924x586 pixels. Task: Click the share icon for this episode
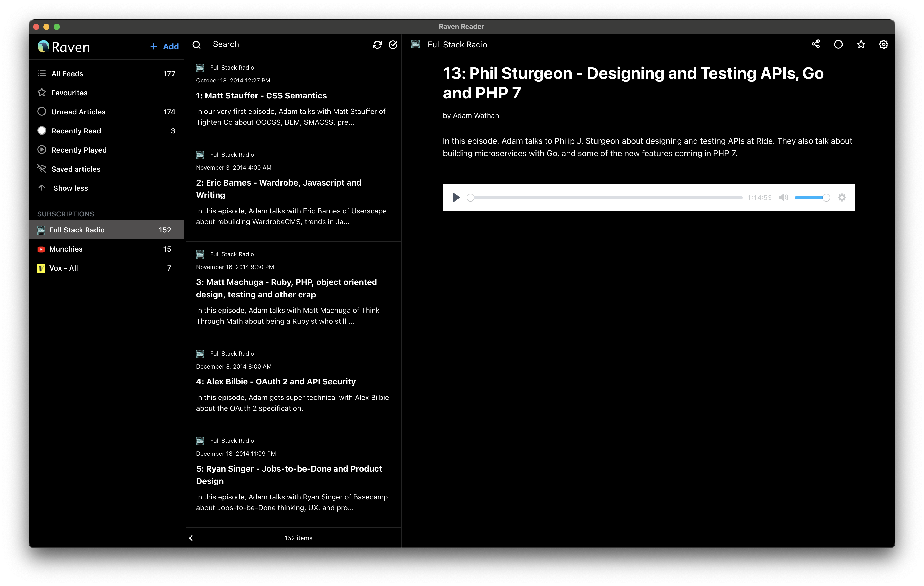click(815, 44)
